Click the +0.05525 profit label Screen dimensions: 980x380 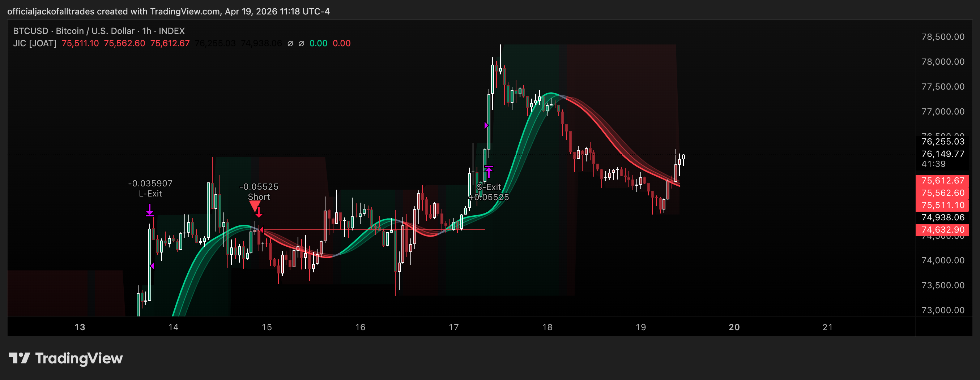pyautogui.click(x=489, y=197)
